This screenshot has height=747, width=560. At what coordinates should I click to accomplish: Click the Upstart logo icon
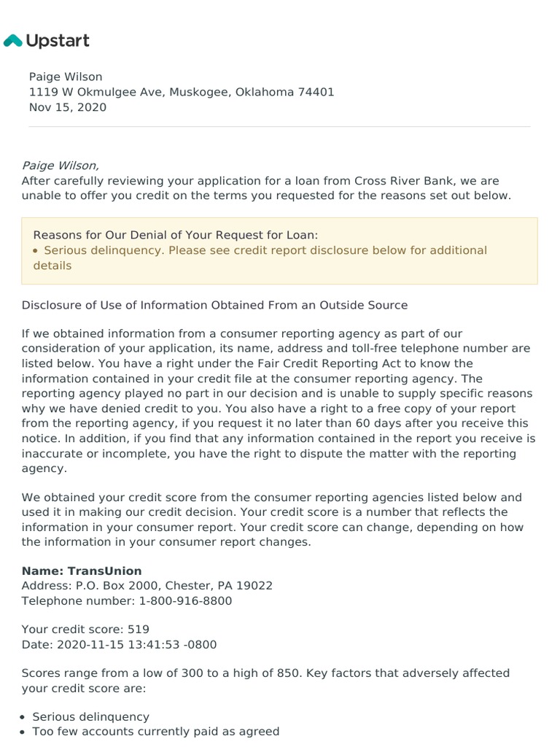point(13,41)
